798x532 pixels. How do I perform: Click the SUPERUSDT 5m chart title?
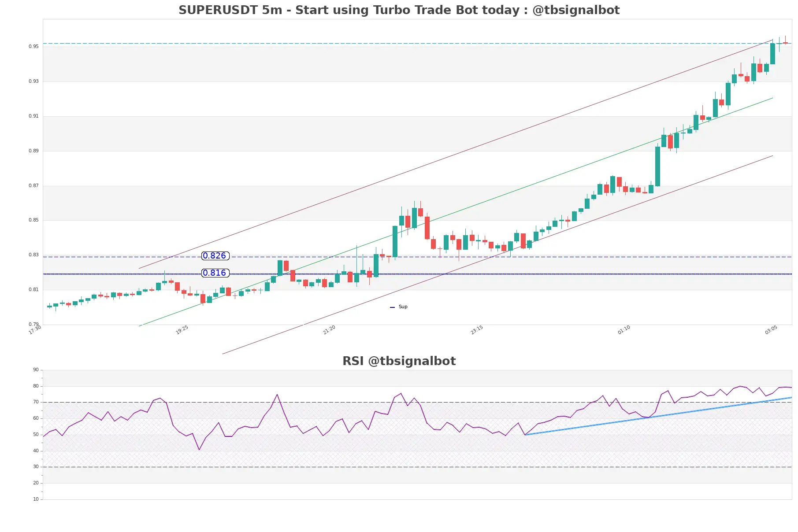pos(399,10)
